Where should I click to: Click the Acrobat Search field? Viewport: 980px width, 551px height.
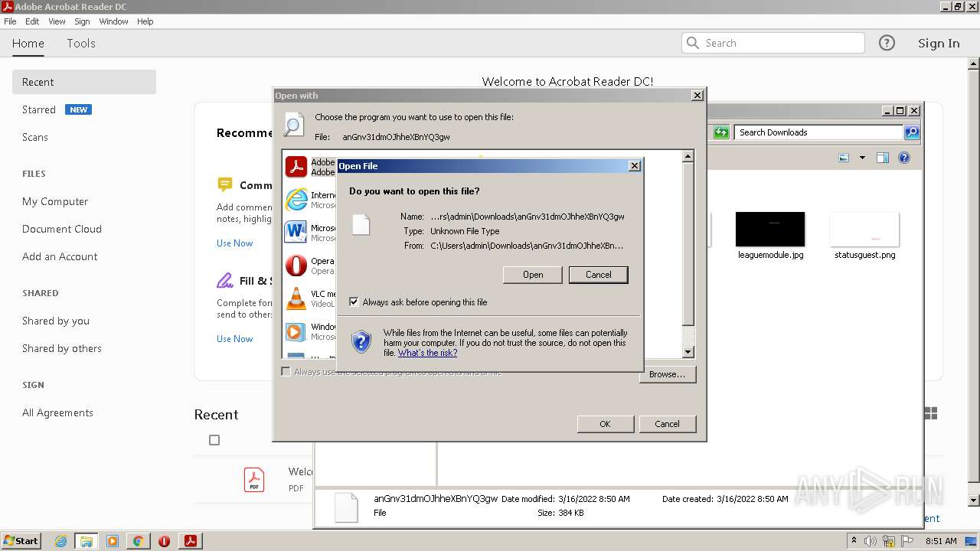coord(773,43)
